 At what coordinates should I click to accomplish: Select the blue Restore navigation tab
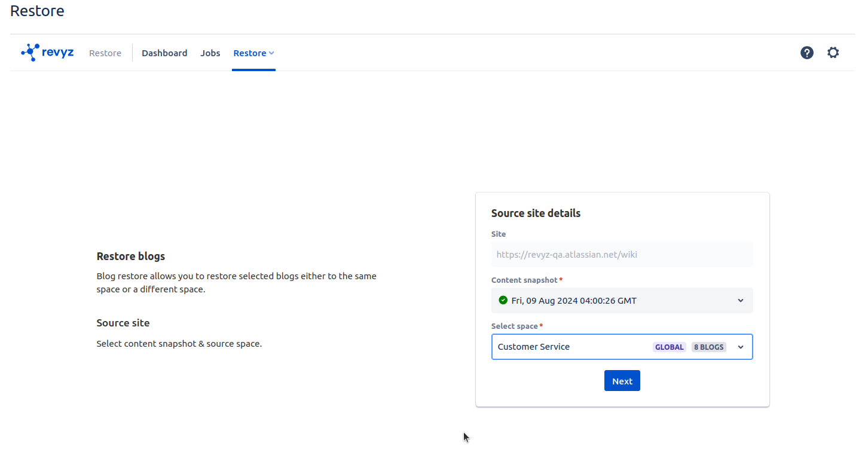pos(250,53)
